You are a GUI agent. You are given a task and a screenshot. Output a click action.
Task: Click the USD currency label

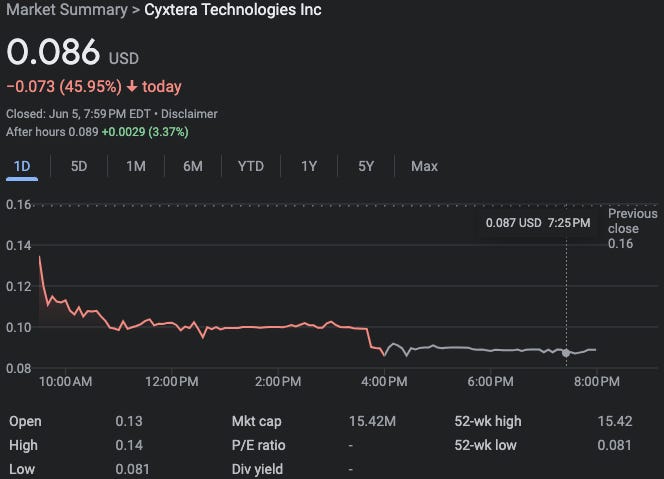coord(124,58)
